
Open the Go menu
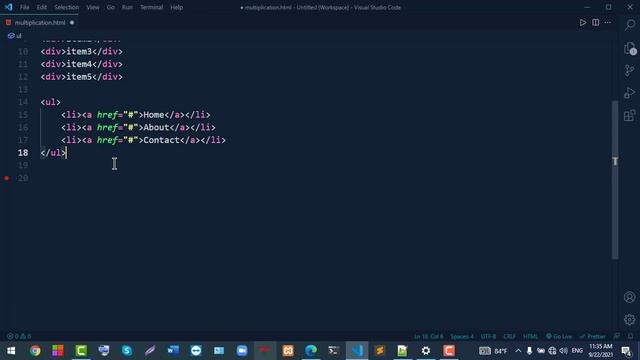111,7
